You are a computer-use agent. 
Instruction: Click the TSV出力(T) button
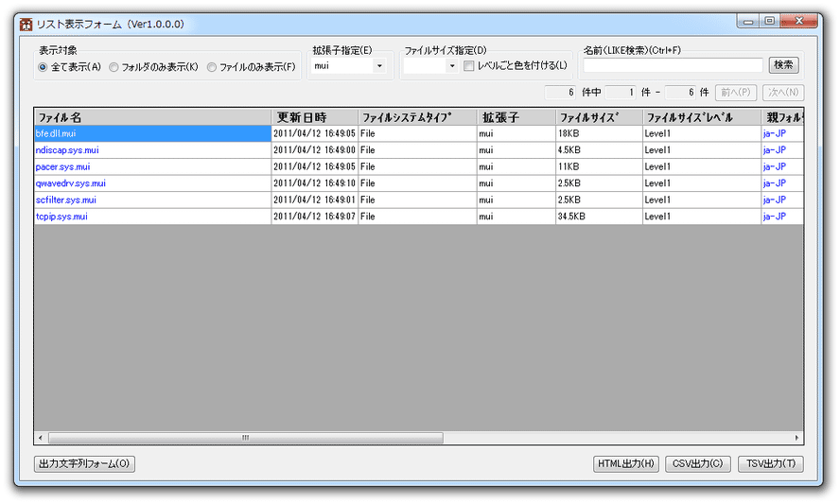point(770,463)
